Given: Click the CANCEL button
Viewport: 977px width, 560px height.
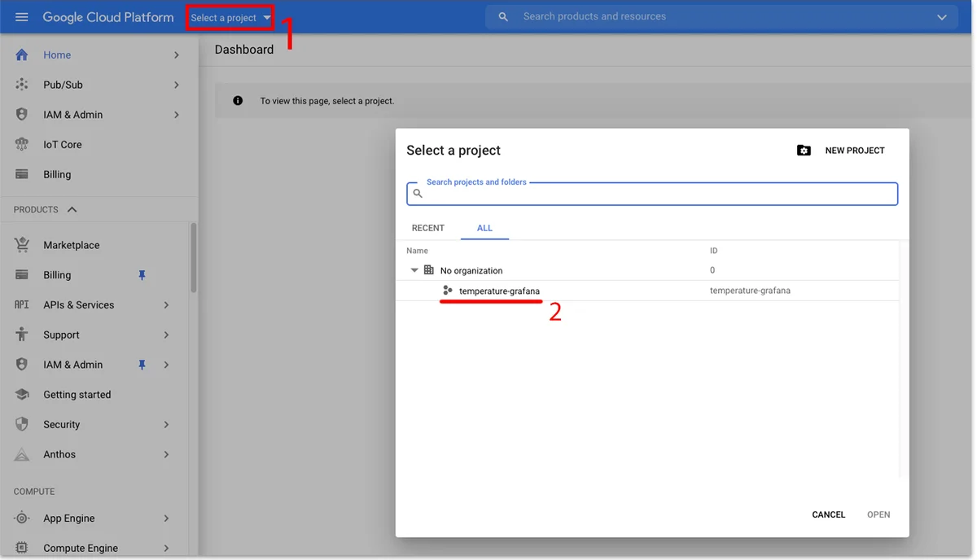Looking at the screenshot, I should (x=829, y=514).
